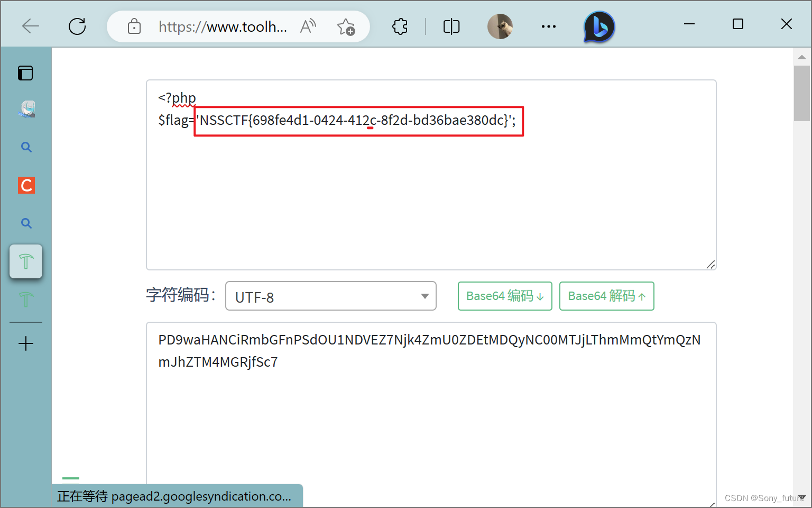Open the browser favorites star icon

point(346,26)
